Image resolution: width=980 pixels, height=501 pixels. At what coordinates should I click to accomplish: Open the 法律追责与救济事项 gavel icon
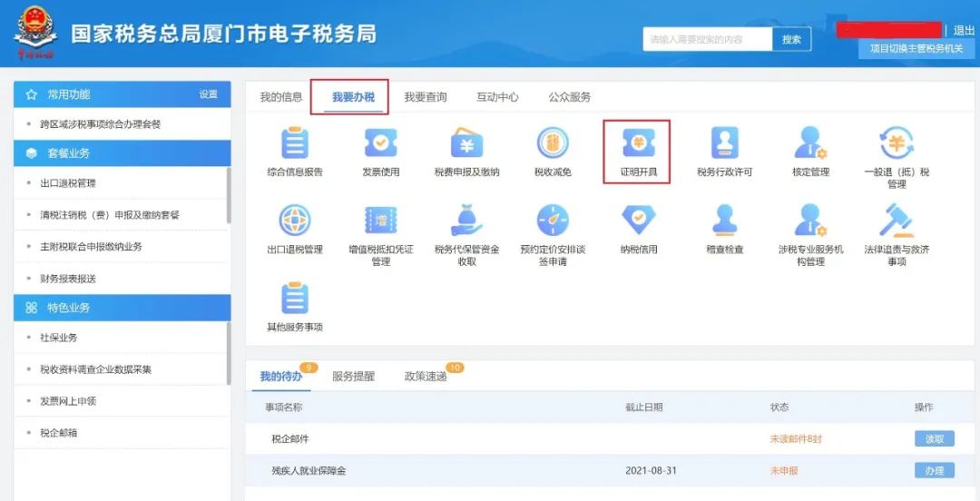(896, 221)
